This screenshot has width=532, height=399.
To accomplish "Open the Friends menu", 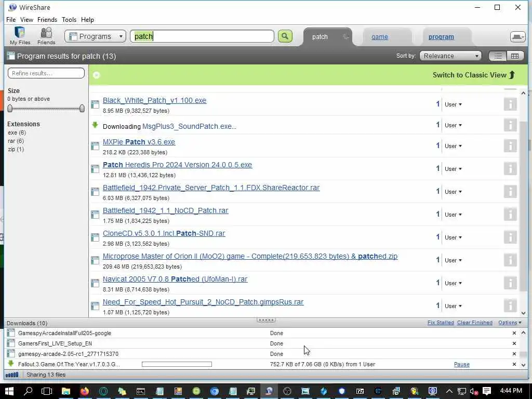I will coord(47,20).
